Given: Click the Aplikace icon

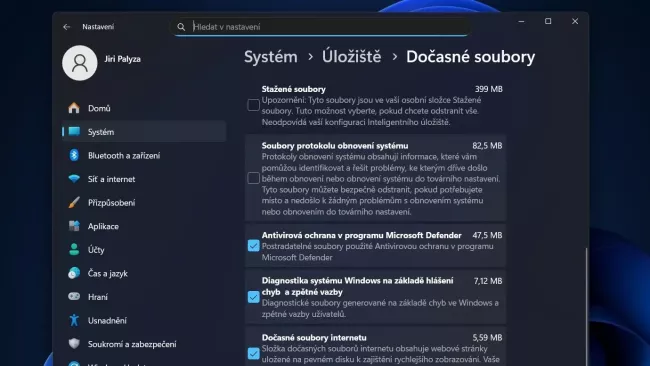Looking at the screenshot, I should point(74,226).
